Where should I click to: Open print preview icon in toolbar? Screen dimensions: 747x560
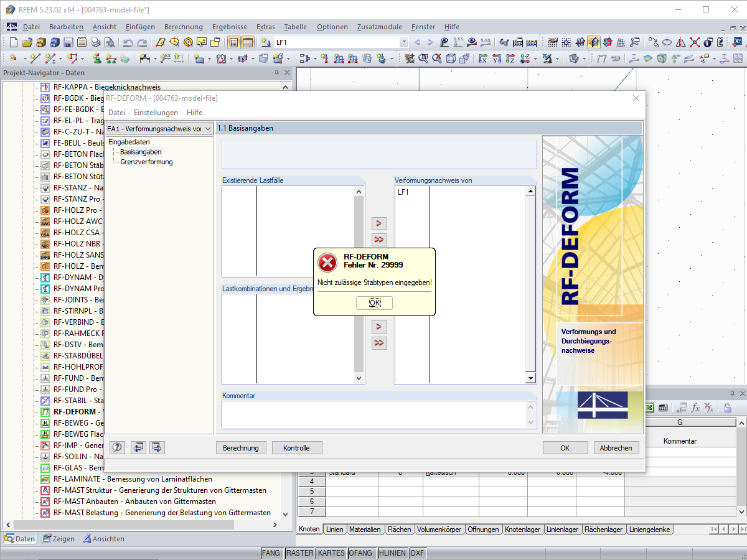(x=109, y=42)
